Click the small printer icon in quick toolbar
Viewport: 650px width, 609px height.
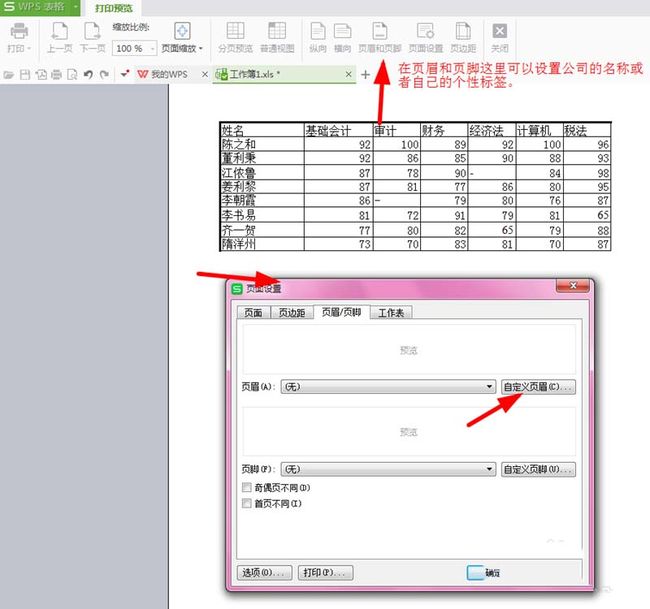(56, 75)
